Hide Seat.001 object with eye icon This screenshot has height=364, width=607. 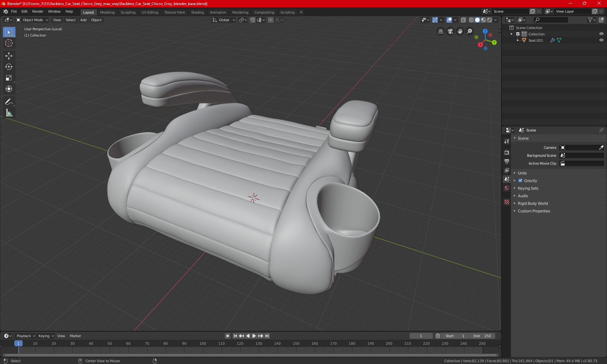[601, 40]
